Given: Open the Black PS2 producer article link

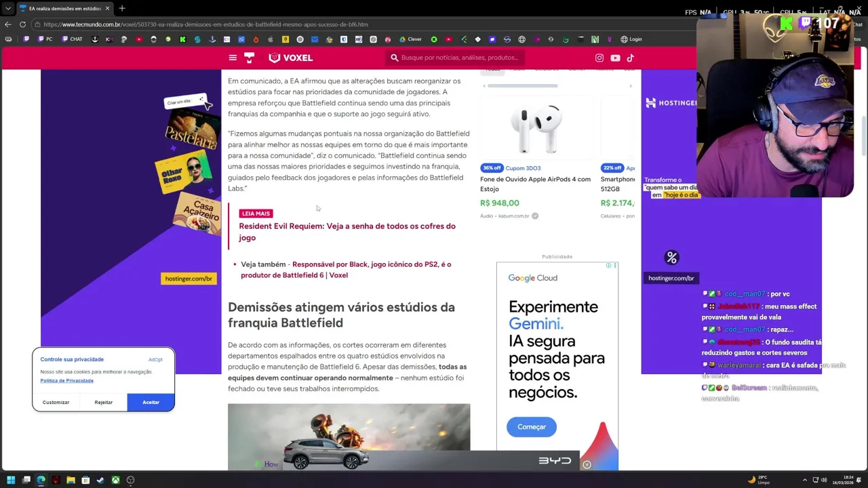Looking at the screenshot, I should (346, 270).
